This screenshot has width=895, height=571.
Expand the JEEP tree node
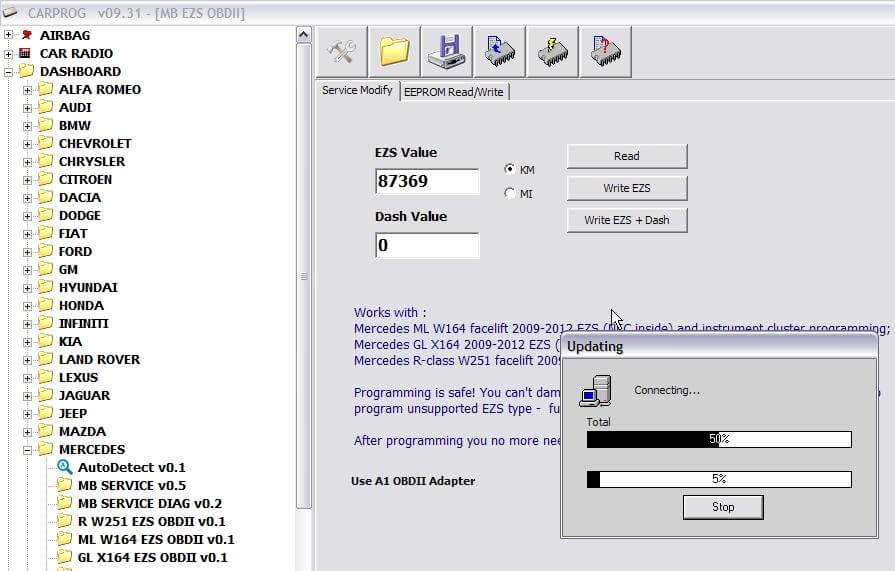(x=27, y=414)
